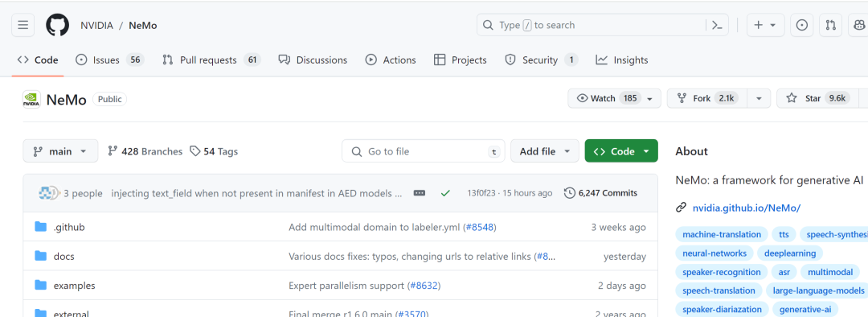Image resolution: width=868 pixels, height=317 pixels.
Task: Expand the fork options caret
Action: (x=759, y=98)
